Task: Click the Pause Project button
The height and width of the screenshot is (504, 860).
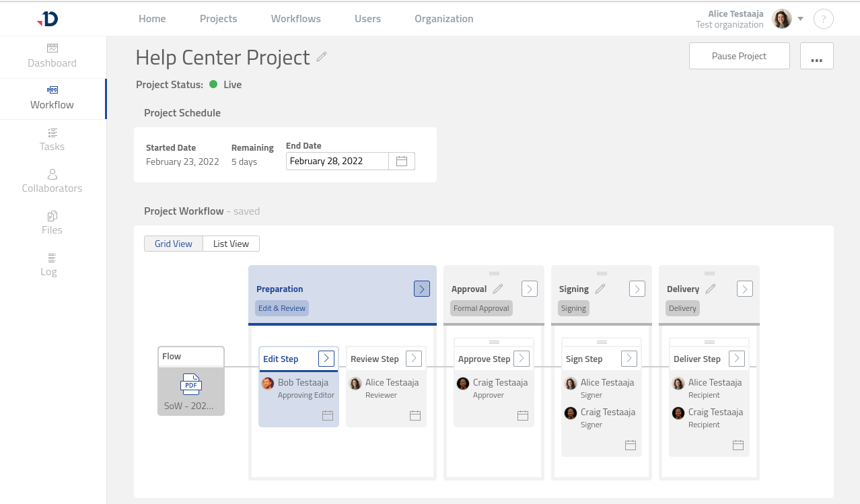Action: (739, 56)
